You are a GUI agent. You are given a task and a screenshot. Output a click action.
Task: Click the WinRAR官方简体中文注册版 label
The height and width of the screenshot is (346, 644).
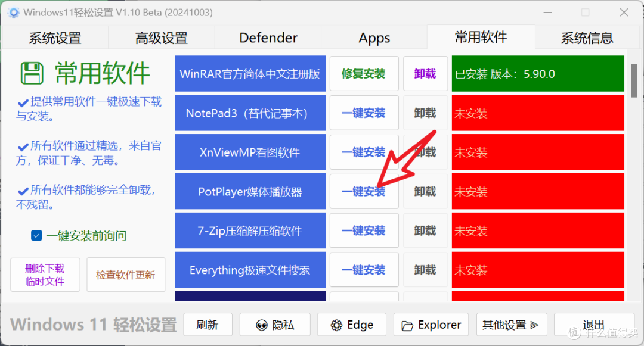(x=250, y=74)
